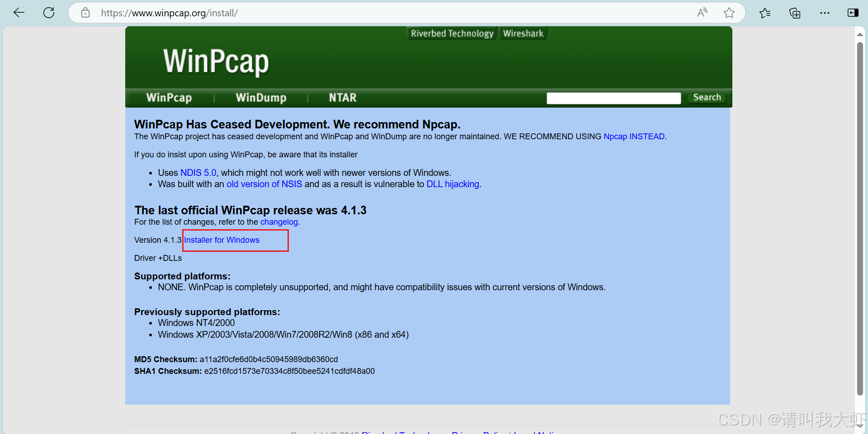
Task: Select the WinDump navigation menu item
Action: [261, 98]
